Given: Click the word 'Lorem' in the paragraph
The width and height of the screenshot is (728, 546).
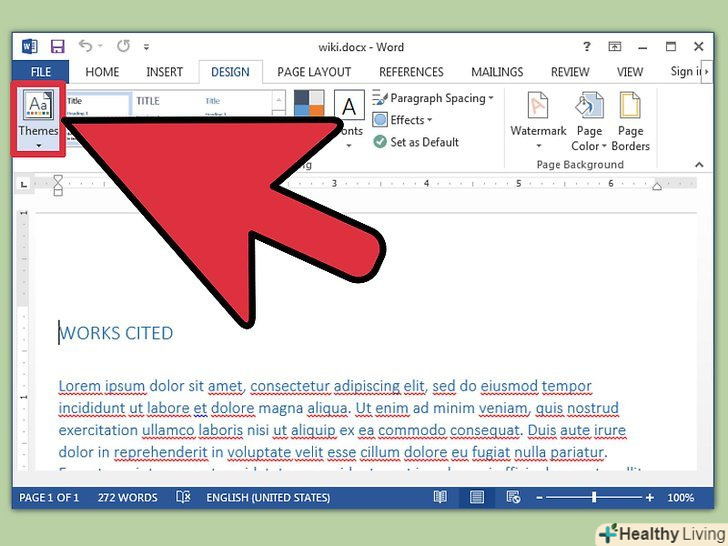Looking at the screenshot, I should click(x=79, y=386).
